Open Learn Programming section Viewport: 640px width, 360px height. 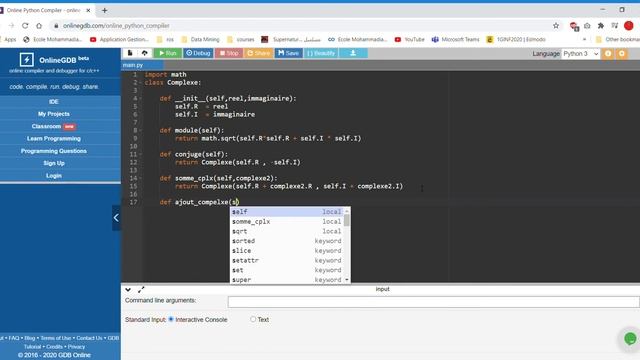(53, 138)
